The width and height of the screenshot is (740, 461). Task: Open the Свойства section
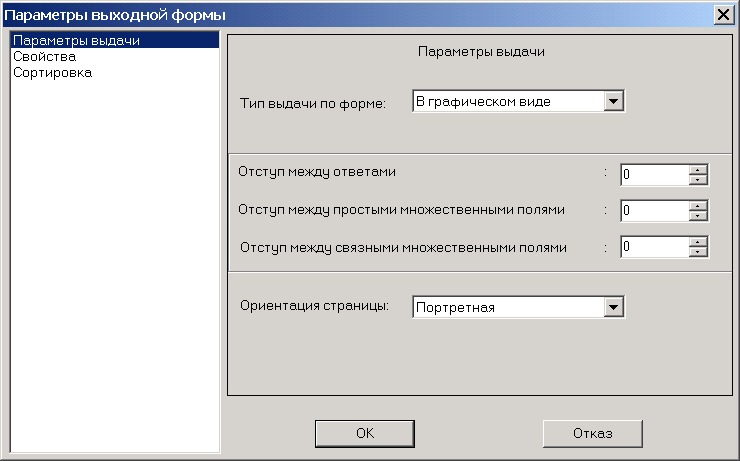tap(44, 57)
